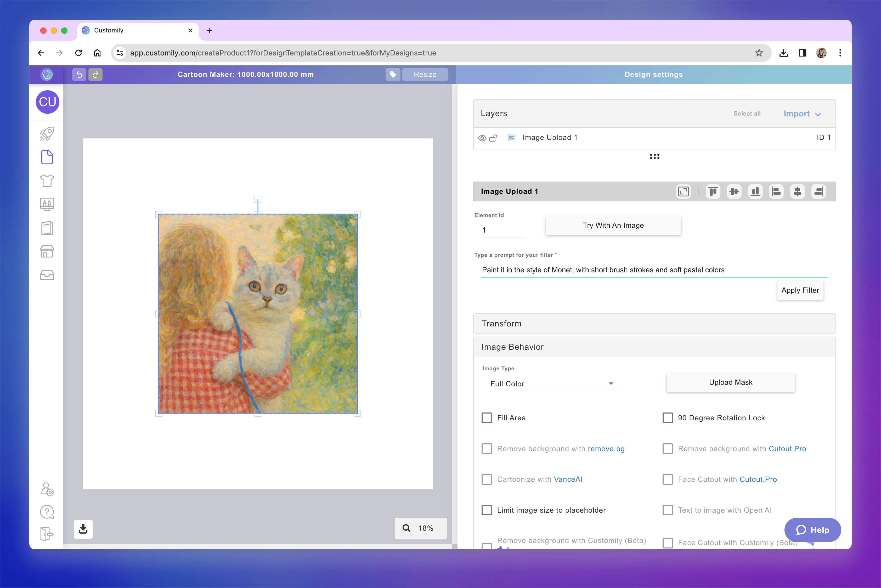This screenshot has width=881, height=588.
Task: Open the remove.bg link
Action: pos(606,449)
